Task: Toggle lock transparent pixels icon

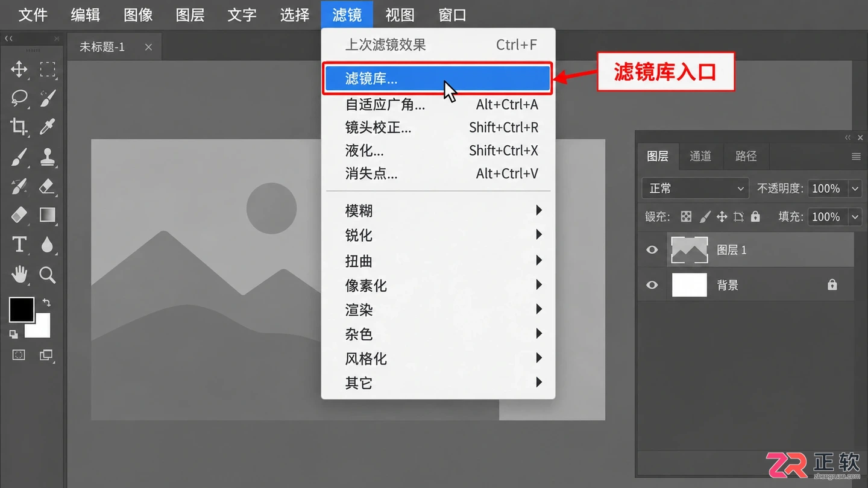Action: coord(686,216)
